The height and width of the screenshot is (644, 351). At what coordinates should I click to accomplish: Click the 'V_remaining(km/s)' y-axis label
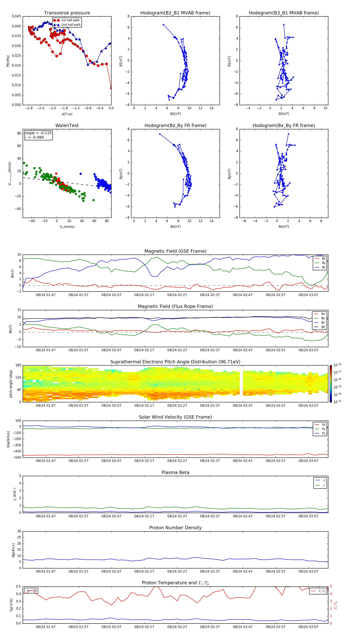pos(10,173)
